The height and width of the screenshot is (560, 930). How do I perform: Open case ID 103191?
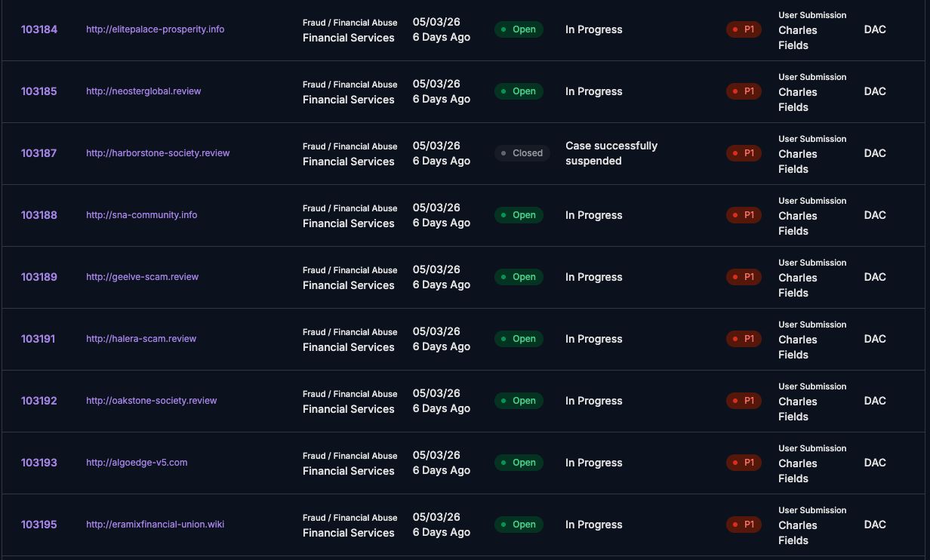pos(38,339)
